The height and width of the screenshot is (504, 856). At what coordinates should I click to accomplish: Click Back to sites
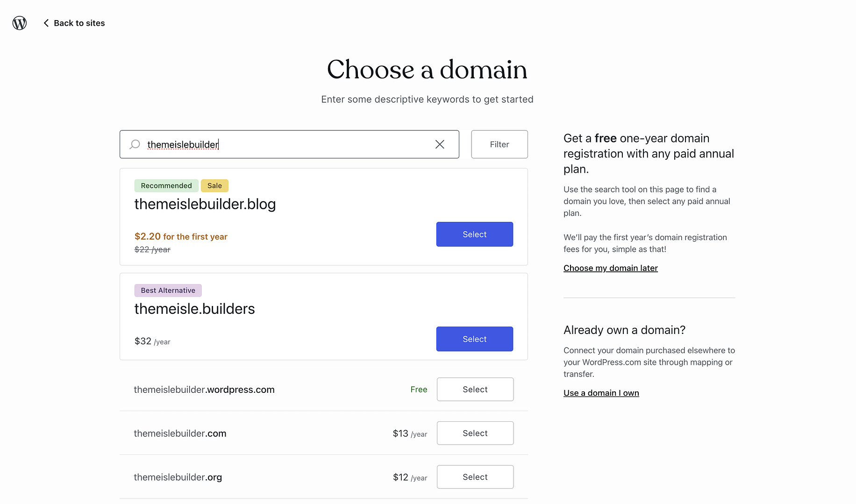pos(79,22)
